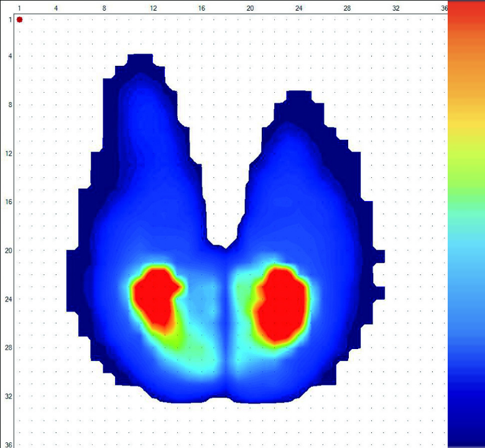The width and height of the screenshot is (485, 448).
Task: Click column label 16 on top axis
Action: pos(201,8)
